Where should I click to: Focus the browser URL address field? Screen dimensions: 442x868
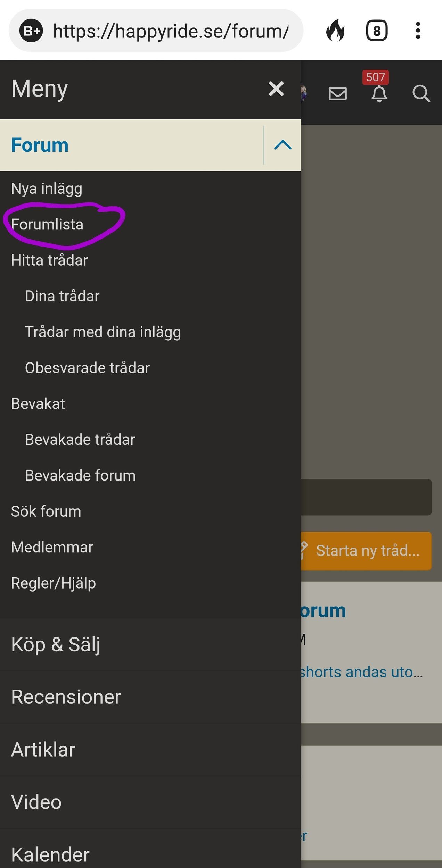170,31
